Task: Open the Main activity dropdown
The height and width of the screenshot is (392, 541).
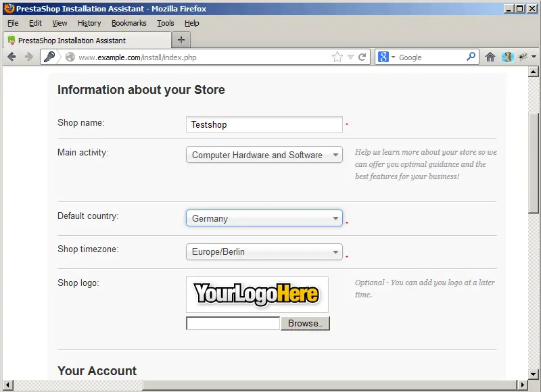Action: (x=264, y=155)
